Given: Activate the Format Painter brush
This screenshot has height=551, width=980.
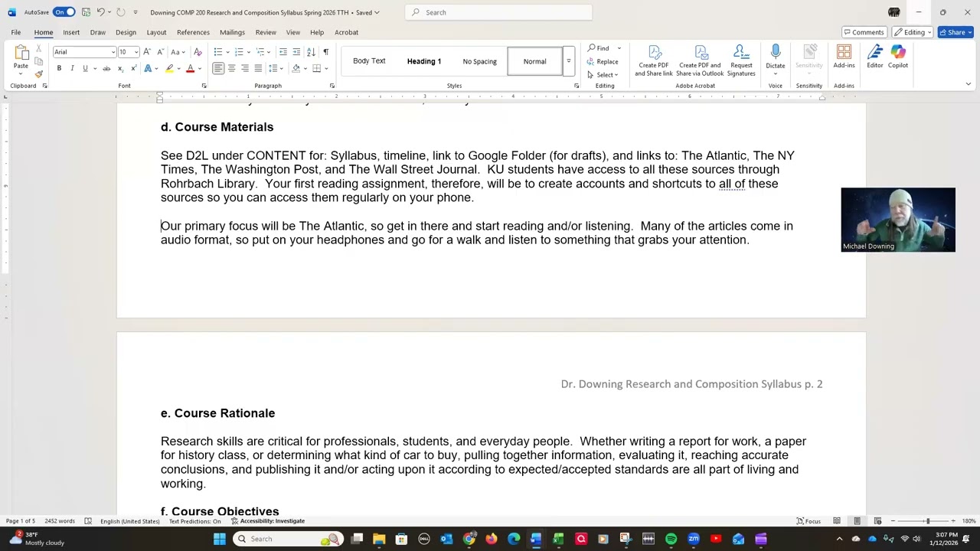Looking at the screenshot, I should click(39, 74).
